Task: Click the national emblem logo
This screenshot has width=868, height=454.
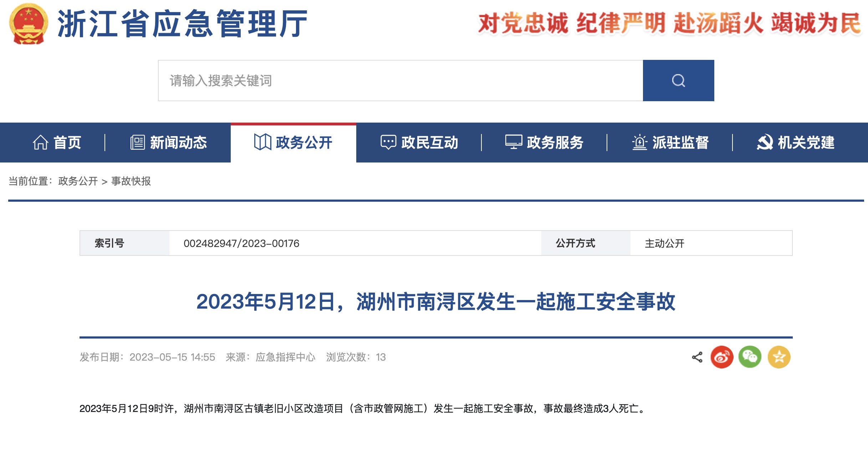Action: tap(29, 24)
